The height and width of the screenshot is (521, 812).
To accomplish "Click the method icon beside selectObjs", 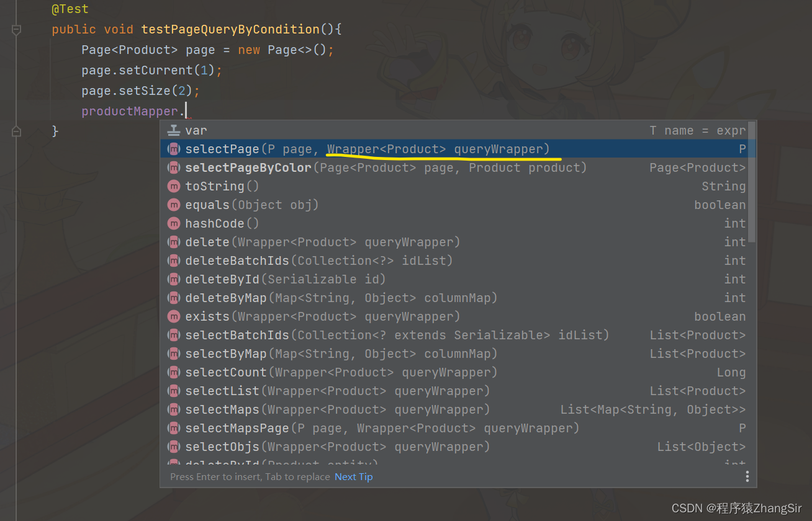I will point(174,447).
